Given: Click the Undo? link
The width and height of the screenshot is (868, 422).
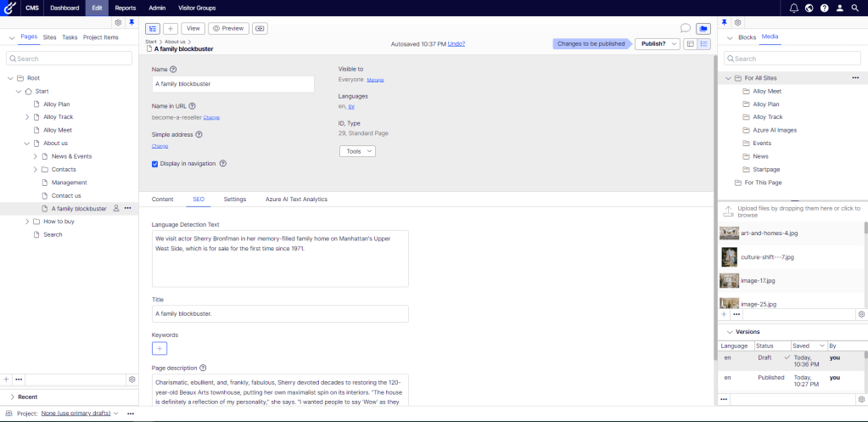Looking at the screenshot, I should click(x=456, y=43).
